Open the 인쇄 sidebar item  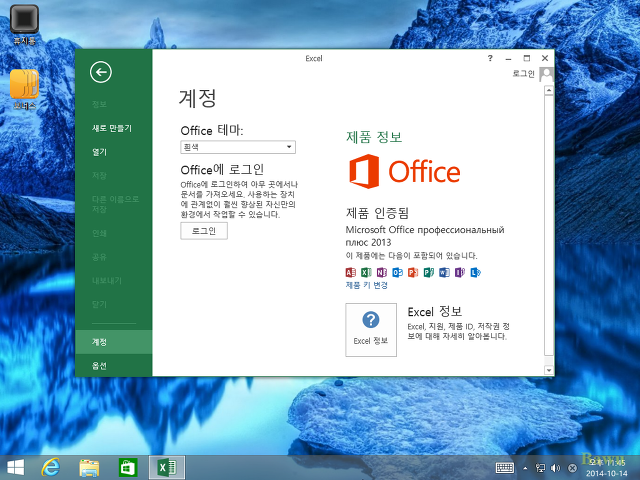coord(99,233)
